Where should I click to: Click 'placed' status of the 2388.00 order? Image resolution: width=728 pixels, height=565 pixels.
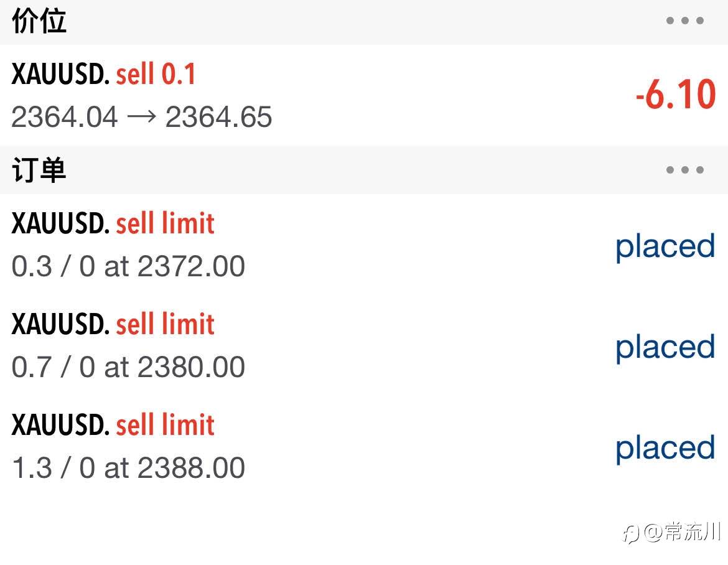[665, 448]
